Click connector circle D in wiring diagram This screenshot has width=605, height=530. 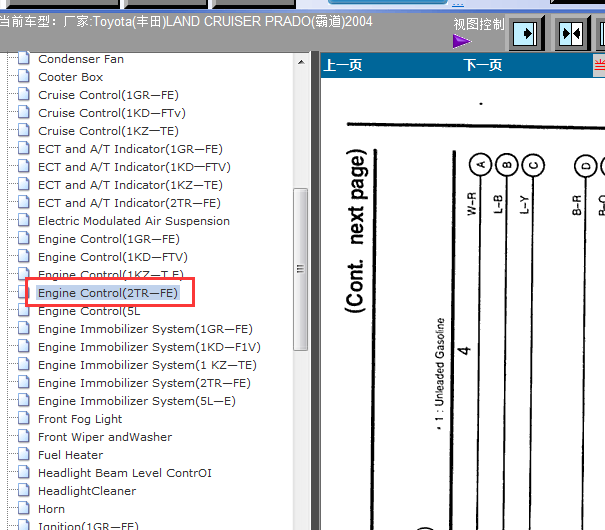tap(586, 166)
